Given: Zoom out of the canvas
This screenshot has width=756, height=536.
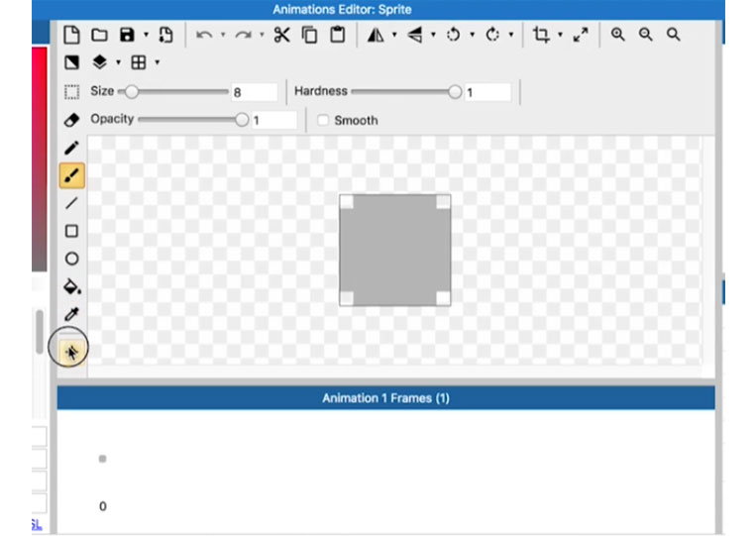Looking at the screenshot, I should pyautogui.click(x=646, y=35).
